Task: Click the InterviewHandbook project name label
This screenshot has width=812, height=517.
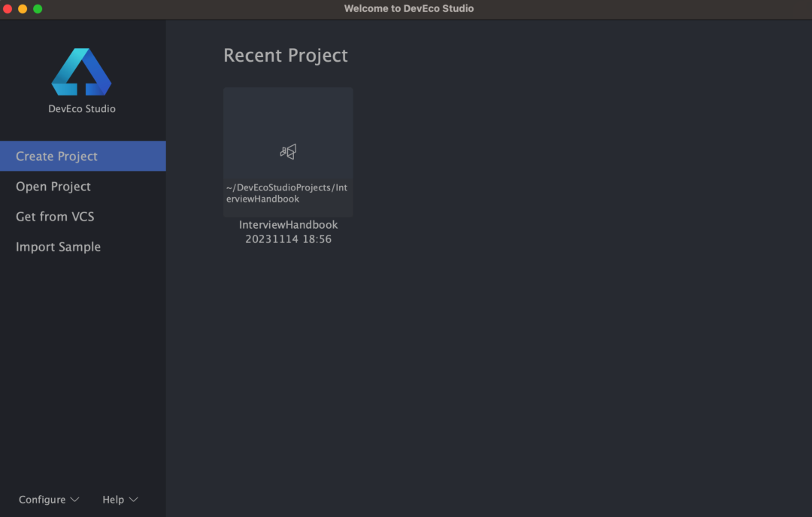Action: [x=289, y=224]
